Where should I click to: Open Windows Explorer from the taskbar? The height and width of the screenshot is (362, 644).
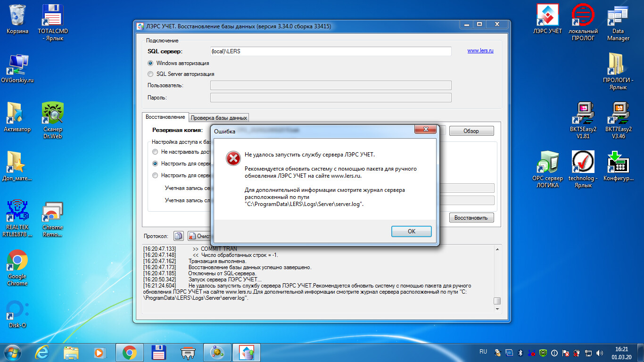71,352
